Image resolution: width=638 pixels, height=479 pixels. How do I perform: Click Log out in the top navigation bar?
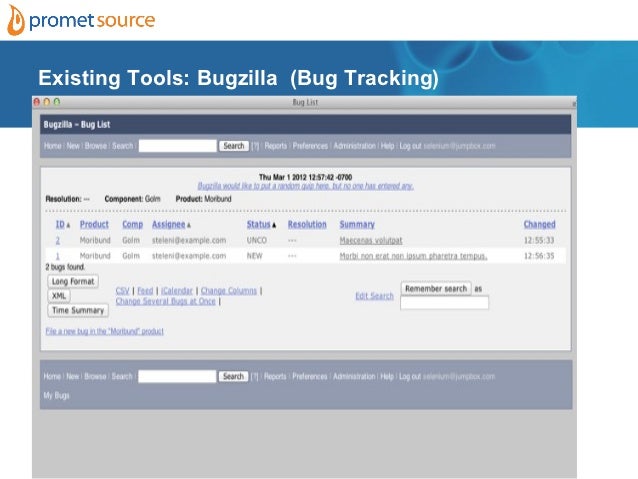click(410, 146)
